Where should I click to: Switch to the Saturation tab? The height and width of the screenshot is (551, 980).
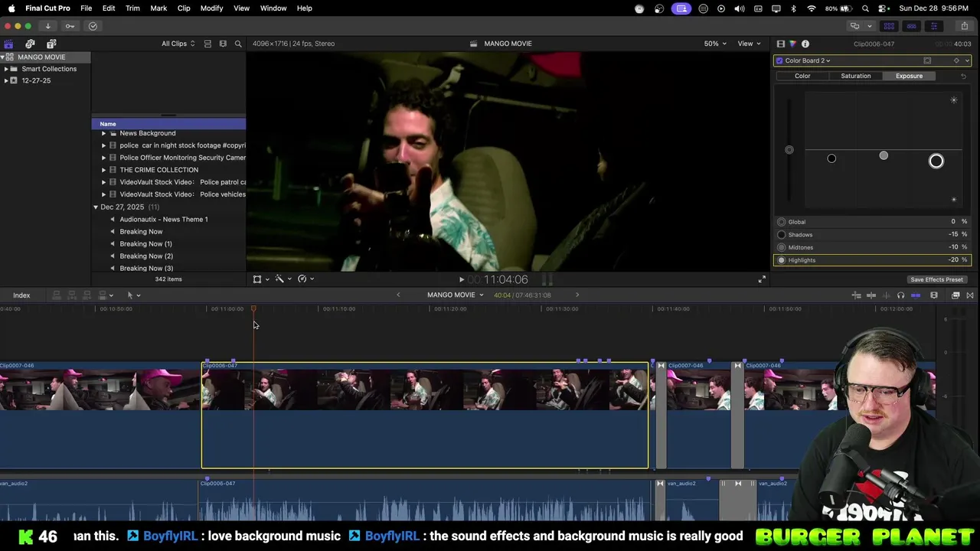tap(855, 76)
